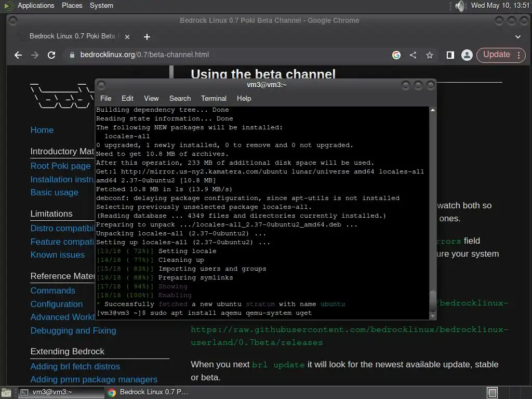Click Update button in Chrome toolbar
Image resolution: width=532 pixels, height=399 pixels.
click(496, 55)
